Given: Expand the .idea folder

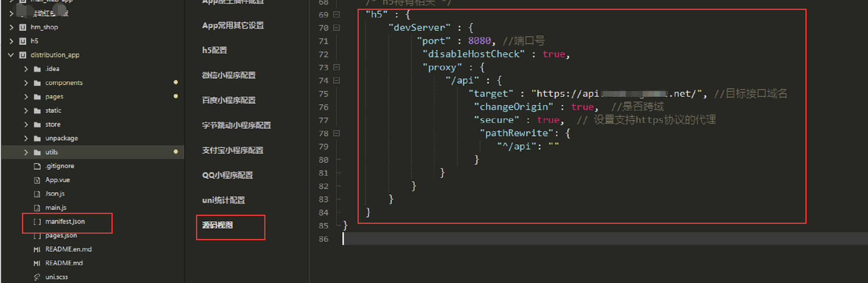Looking at the screenshot, I should coord(26,69).
